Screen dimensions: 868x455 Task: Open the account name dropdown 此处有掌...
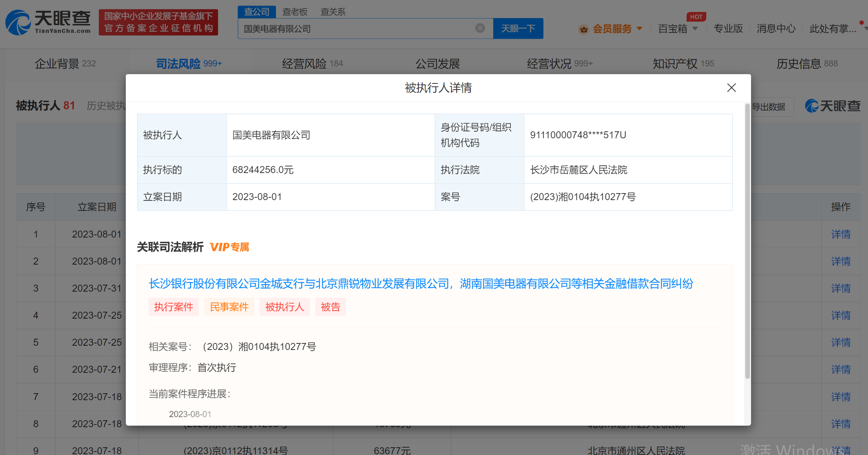(x=833, y=29)
